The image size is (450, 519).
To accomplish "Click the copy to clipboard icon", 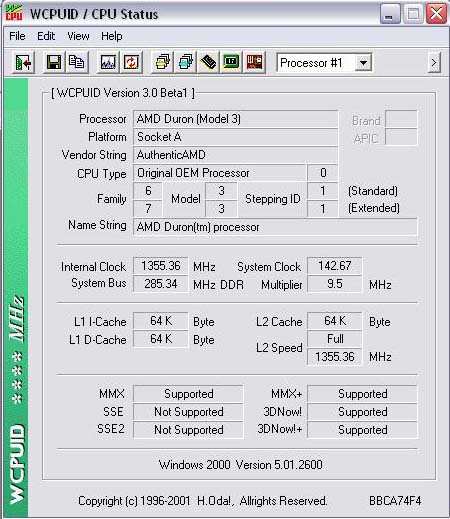I will [76, 62].
